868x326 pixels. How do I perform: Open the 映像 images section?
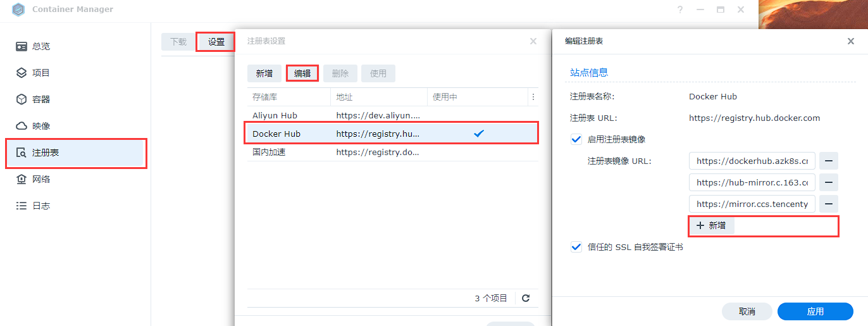click(x=41, y=126)
